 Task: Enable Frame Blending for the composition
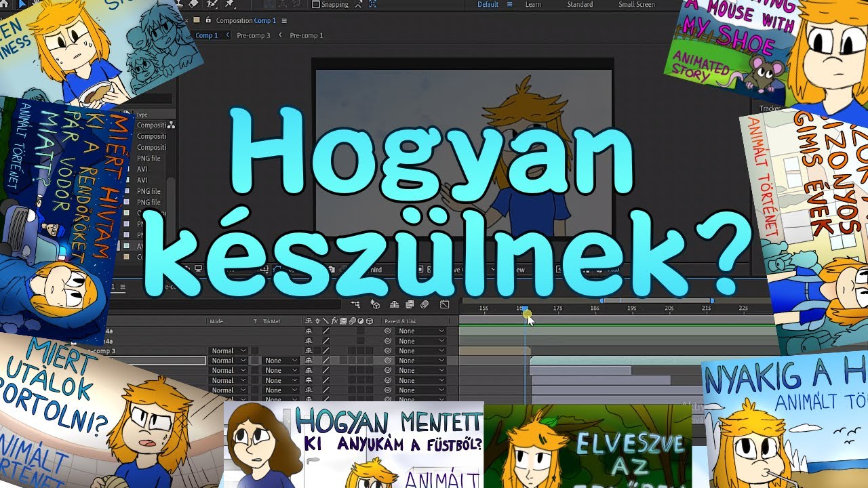410,305
